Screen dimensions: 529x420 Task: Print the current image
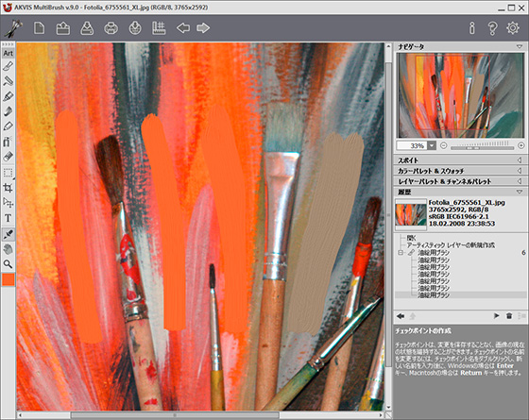tap(111, 28)
